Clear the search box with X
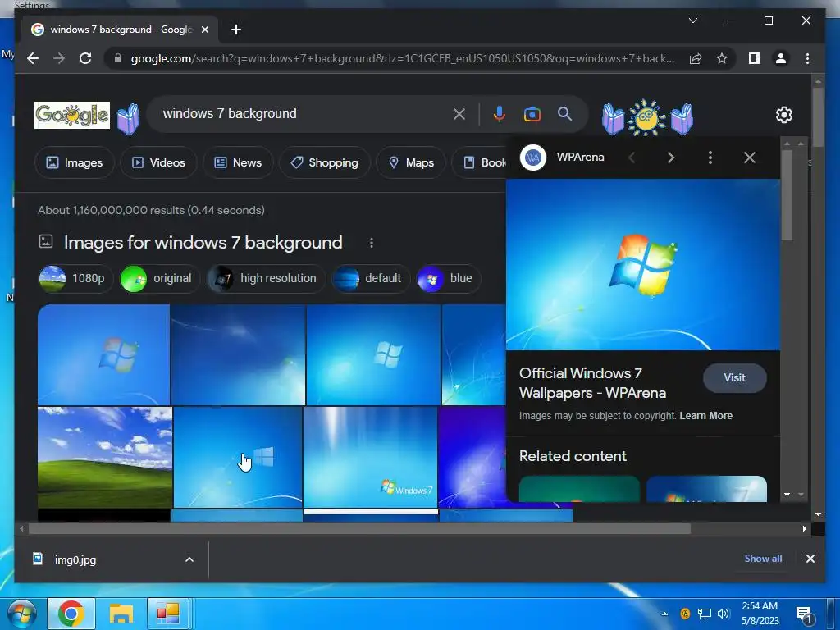Screen dimensions: 840x630 tap(459, 114)
